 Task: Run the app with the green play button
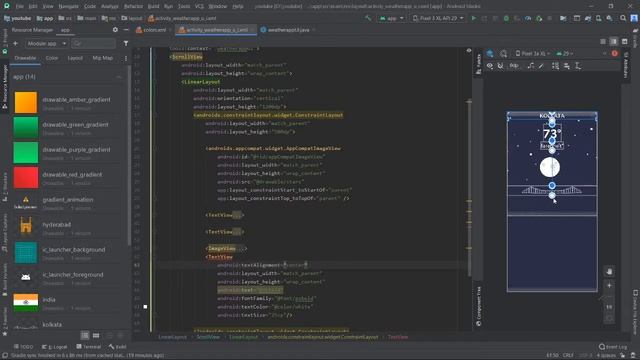(473, 18)
